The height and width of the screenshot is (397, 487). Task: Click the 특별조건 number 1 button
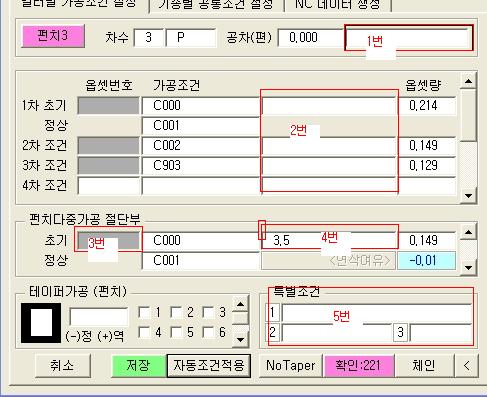[272, 312]
